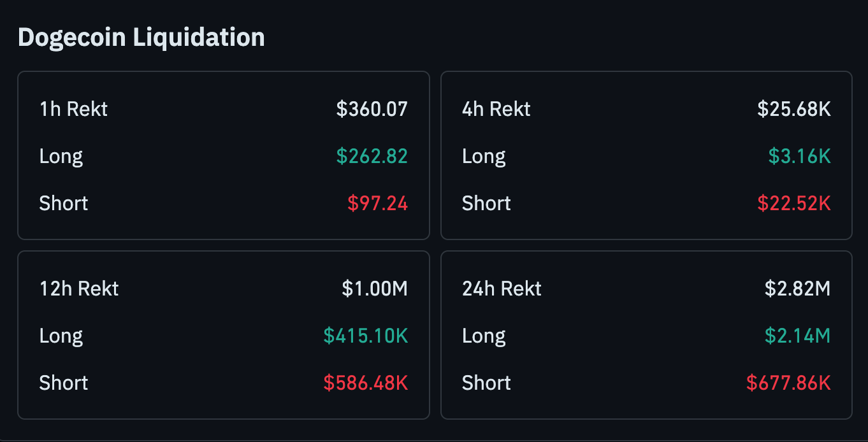Click the 12h Short $586.48K value

coord(365,383)
